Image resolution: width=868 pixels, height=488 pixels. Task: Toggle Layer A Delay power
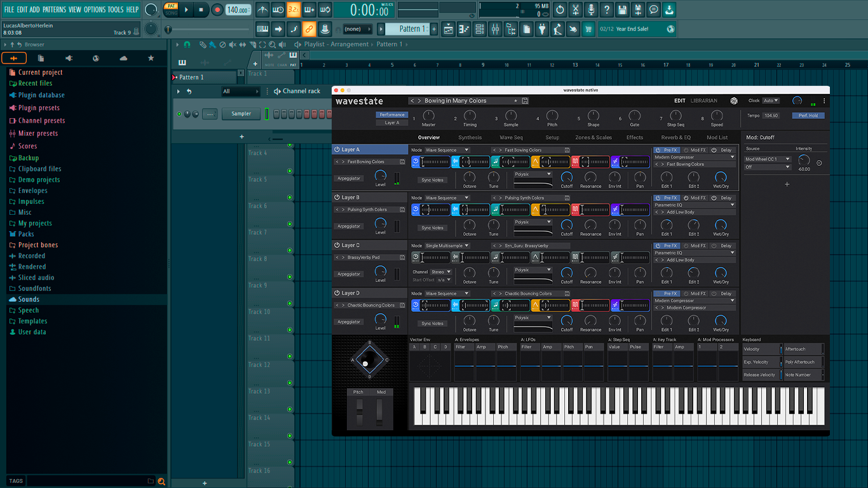[x=714, y=150]
